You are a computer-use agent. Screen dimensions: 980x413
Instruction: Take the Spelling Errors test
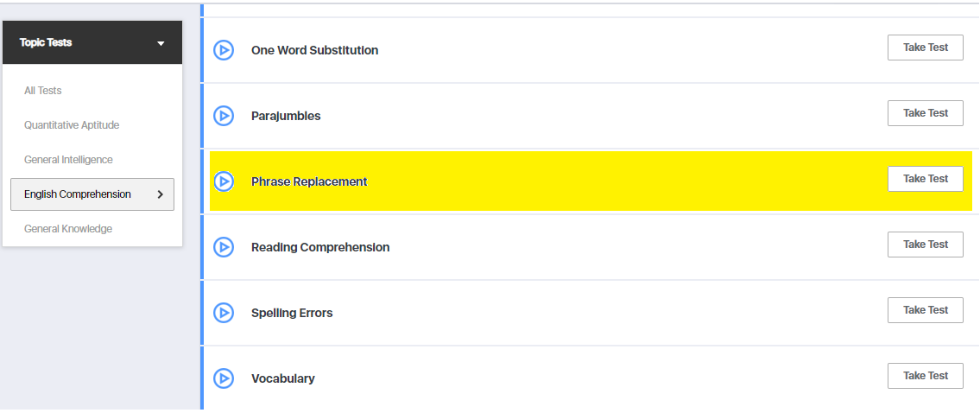tap(925, 310)
